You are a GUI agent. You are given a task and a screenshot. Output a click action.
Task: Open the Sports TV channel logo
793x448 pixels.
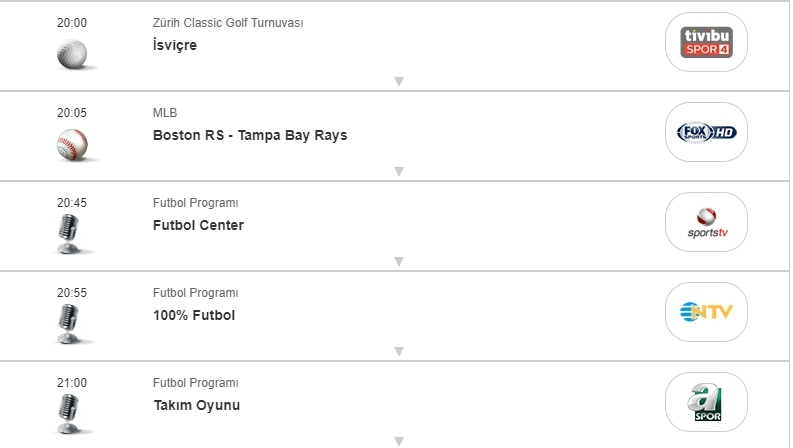coord(706,222)
